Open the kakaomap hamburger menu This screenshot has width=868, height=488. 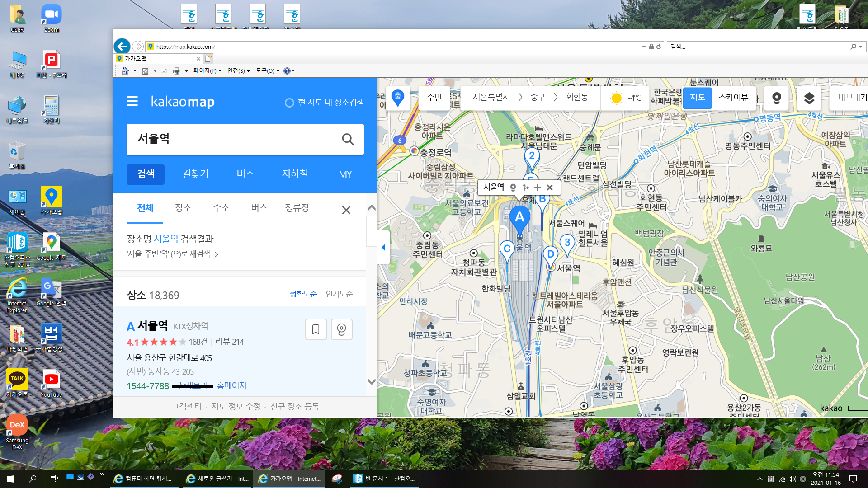point(132,101)
